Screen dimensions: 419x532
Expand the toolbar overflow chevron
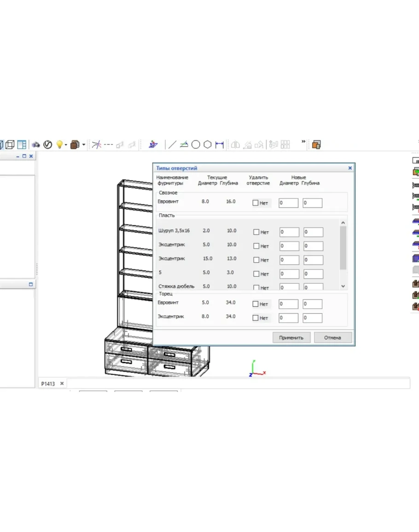pyautogui.click(x=303, y=142)
